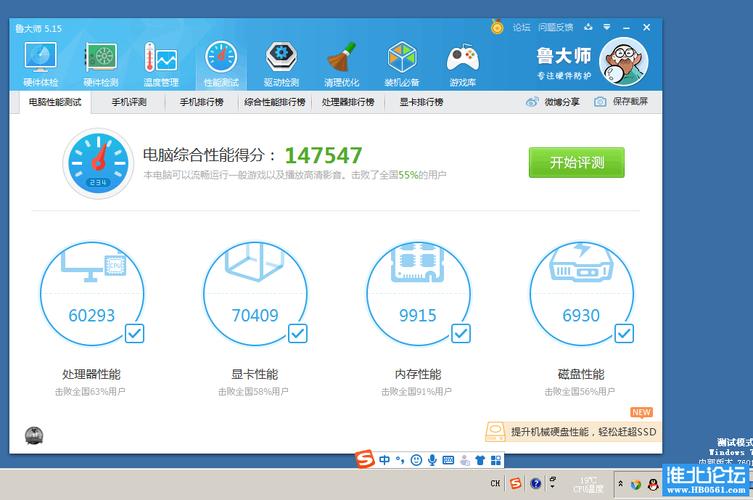Viewport: 753px width, 500px height.
Task: Switch to the 显卡排行榜 tab
Action: (x=421, y=102)
